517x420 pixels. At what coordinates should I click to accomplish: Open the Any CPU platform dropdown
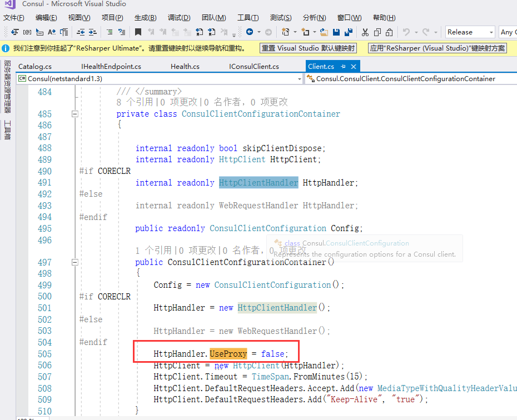pyautogui.click(x=508, y=32)
